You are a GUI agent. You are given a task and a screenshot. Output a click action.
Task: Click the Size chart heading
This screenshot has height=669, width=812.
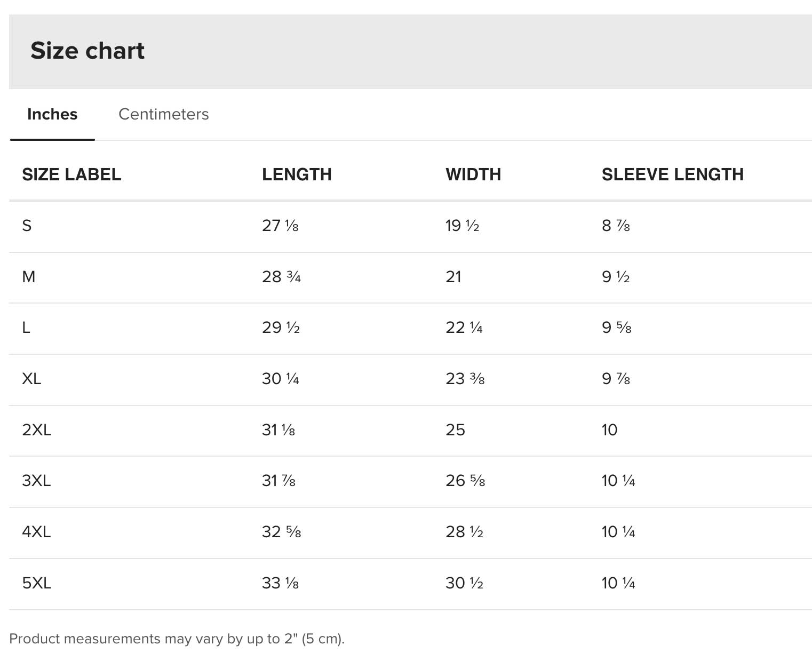87,51
